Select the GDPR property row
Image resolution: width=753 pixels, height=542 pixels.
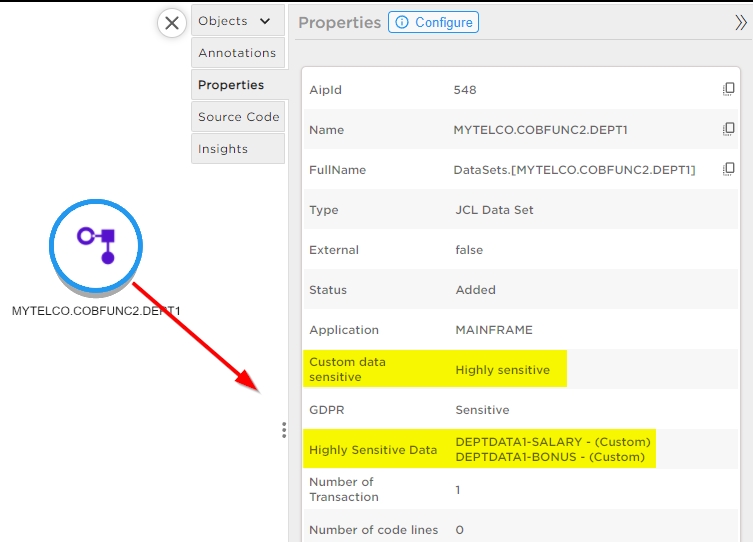coord(482,410)
